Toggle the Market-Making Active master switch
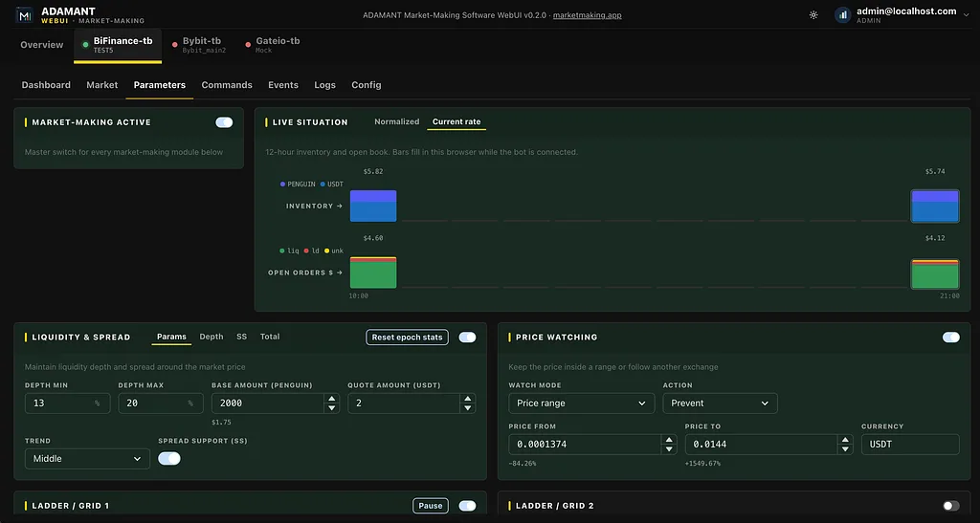The image size is (980, 523). tap(224, 122)
